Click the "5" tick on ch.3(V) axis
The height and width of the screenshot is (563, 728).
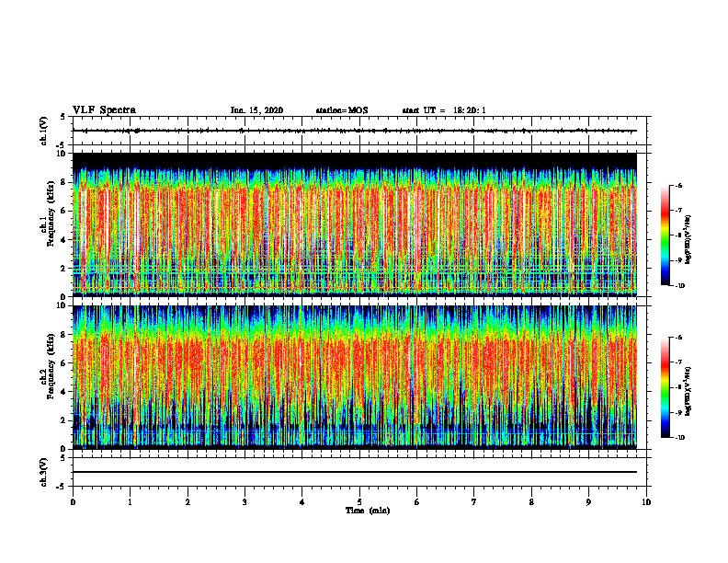[x=64, y=458]
